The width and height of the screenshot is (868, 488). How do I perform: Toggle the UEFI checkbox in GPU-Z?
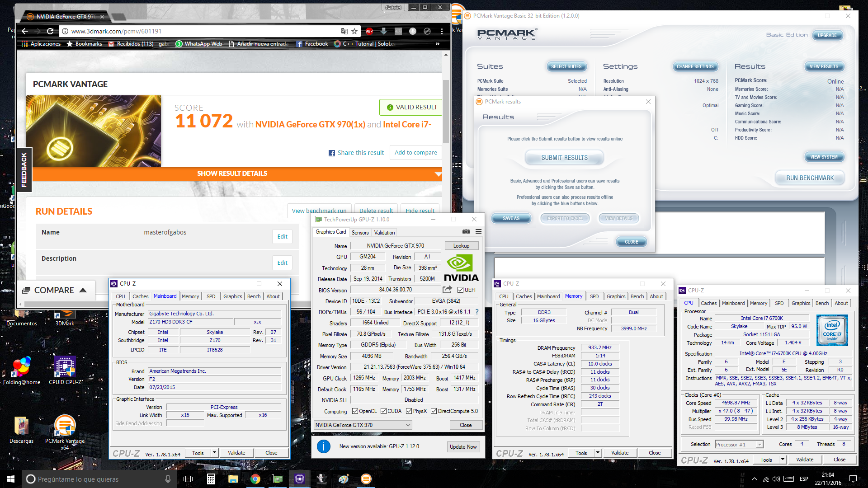(x=460, y=290)
